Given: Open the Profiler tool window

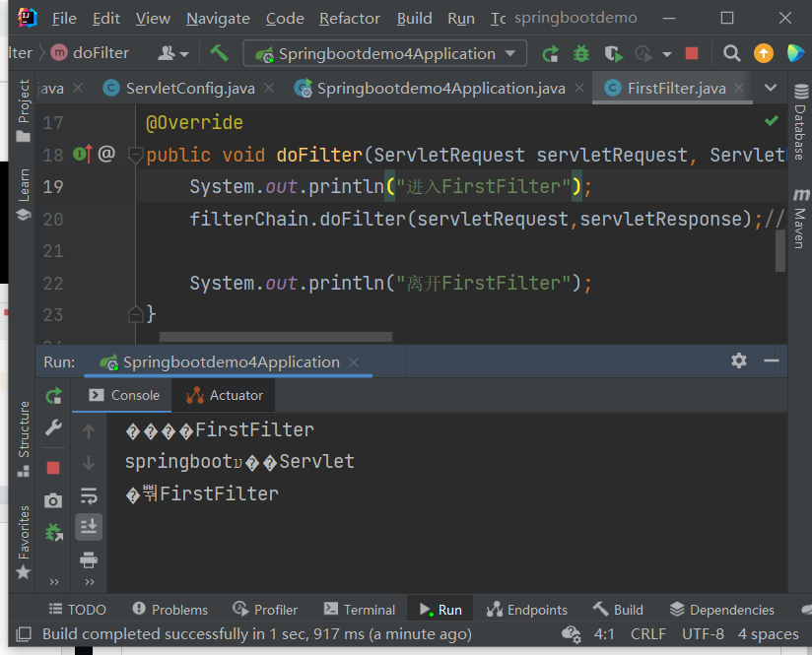Looking at the screenshot, I should click(x=265, y=610).
